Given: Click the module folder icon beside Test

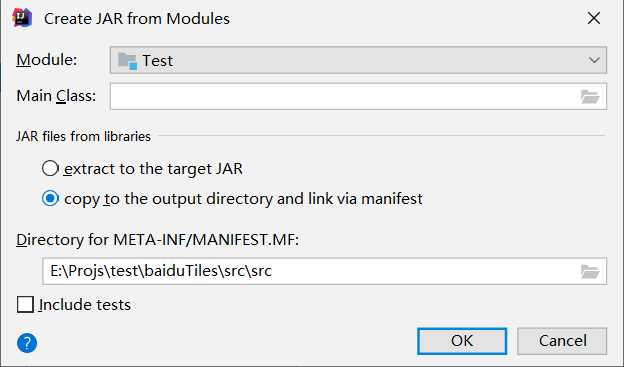Looking at the screenshot, I should (128, 61).
